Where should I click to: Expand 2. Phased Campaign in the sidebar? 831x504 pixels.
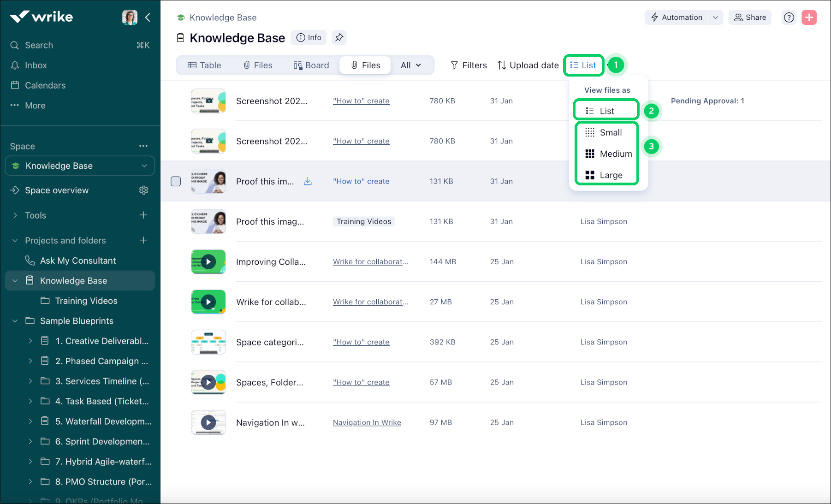pos(30,361)
